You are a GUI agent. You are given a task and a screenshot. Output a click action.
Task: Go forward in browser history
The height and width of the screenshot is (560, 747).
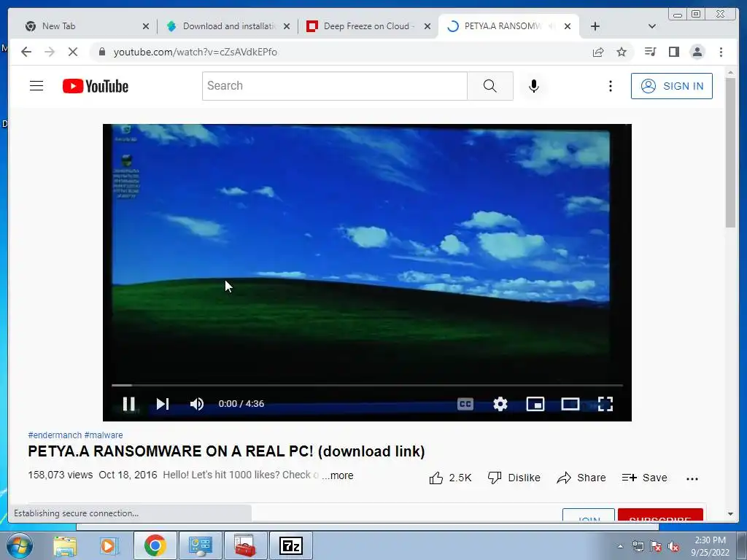(50, 52)
